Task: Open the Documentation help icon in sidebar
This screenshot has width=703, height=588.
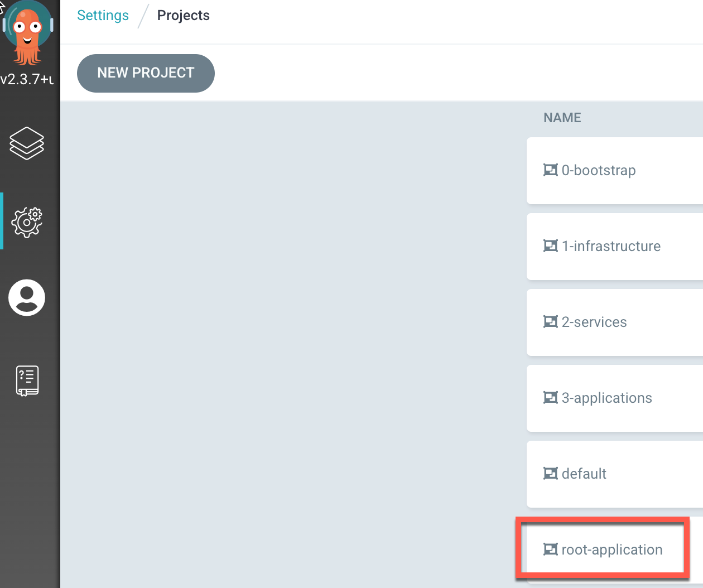Action: point(27,380)
